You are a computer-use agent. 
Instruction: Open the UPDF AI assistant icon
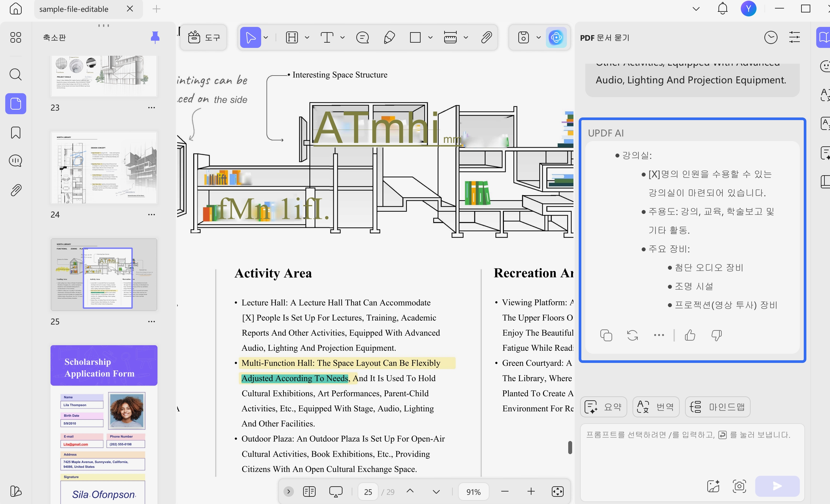556,37
